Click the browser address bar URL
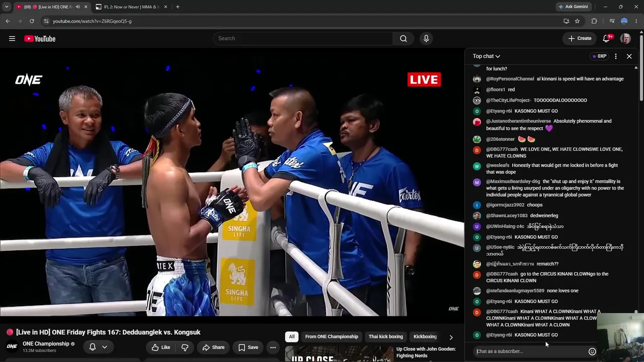The height and width of the screenshot is (362, 644). [x=92, y=21]
